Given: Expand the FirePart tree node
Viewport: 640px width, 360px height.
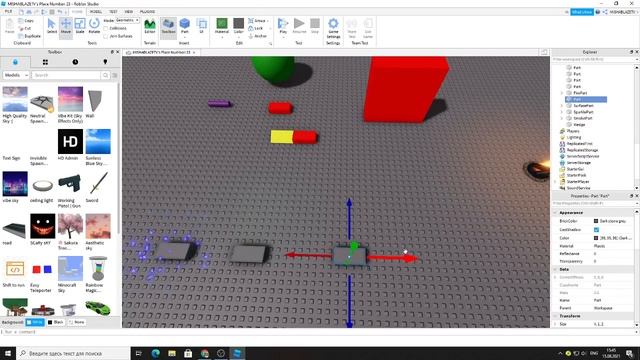Looking at the screenshot, I should point(562,93).
